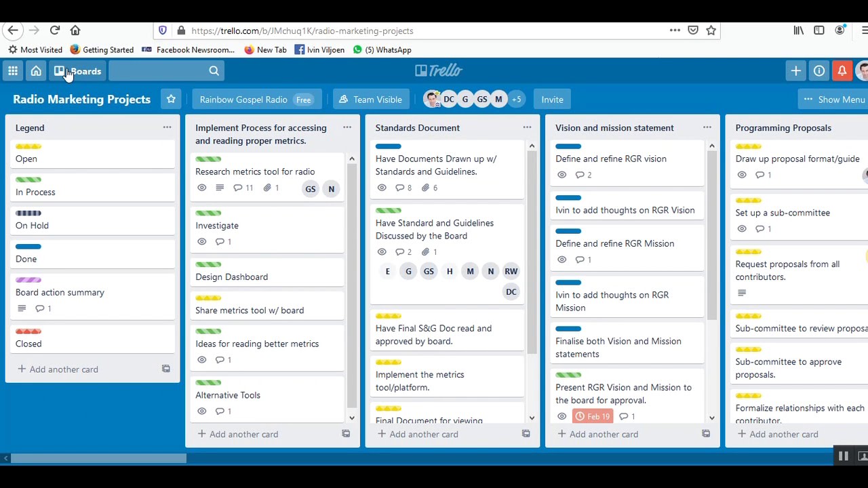868x488 pixels.
Task: Reload the page in browser
Action: (55, 30)
